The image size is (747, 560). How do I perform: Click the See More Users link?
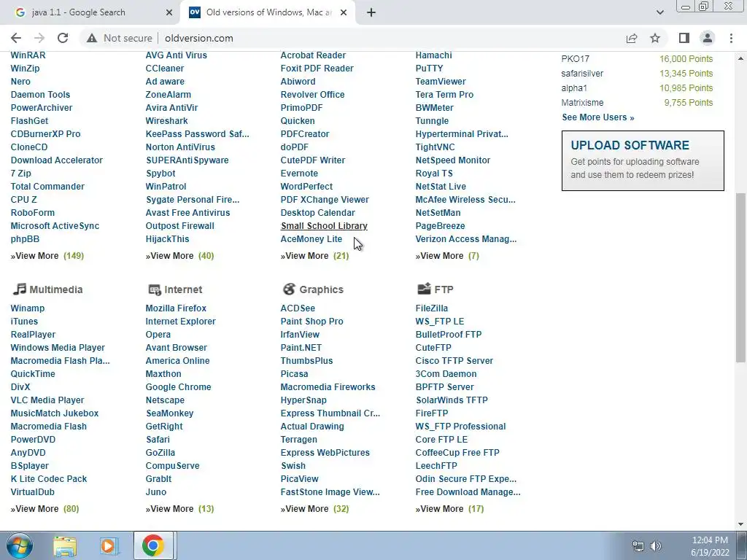tap(598, 117)
